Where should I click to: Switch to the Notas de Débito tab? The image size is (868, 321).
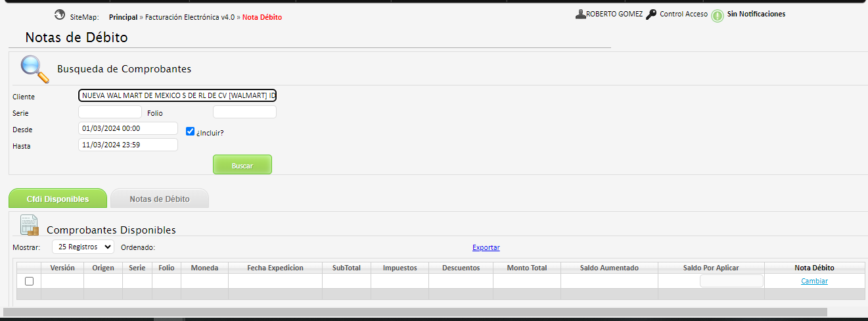[160, 199]
